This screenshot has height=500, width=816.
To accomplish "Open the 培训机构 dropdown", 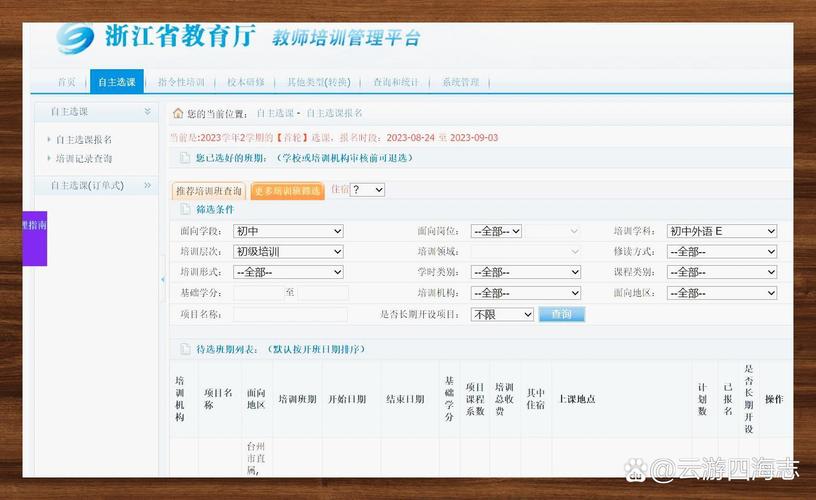I will 526,293.
